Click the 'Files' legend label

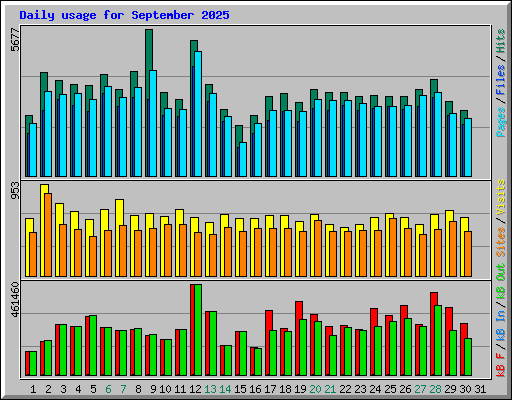pyautogui.click(x=501, y=80)
